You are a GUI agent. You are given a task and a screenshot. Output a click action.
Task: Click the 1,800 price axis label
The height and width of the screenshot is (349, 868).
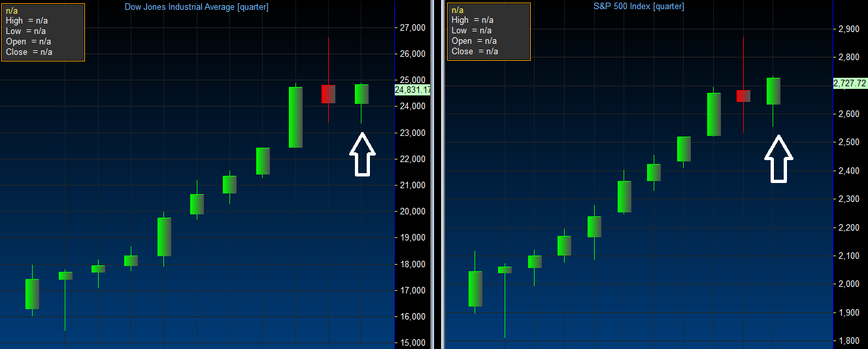coord(849,341)
